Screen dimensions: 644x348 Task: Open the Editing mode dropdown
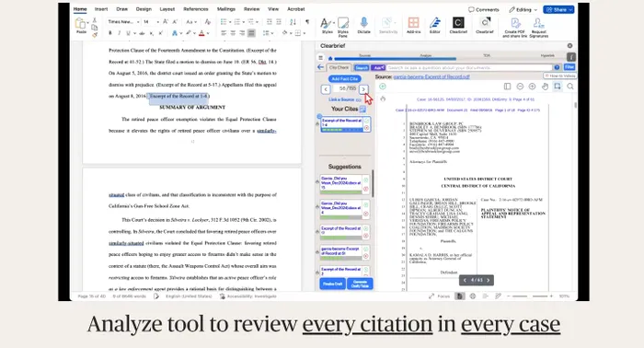pyautogui.click(x=523, y=9)
